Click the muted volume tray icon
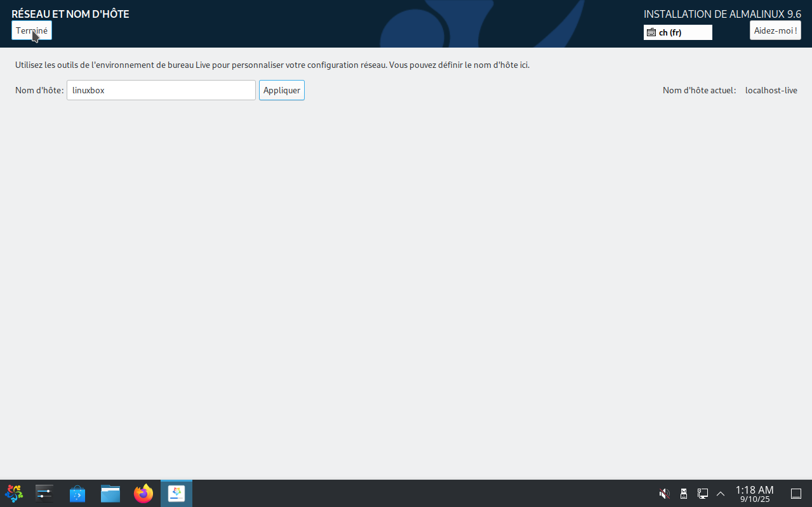Viewport: 812px width, 507px height. (x=665, y=493)
